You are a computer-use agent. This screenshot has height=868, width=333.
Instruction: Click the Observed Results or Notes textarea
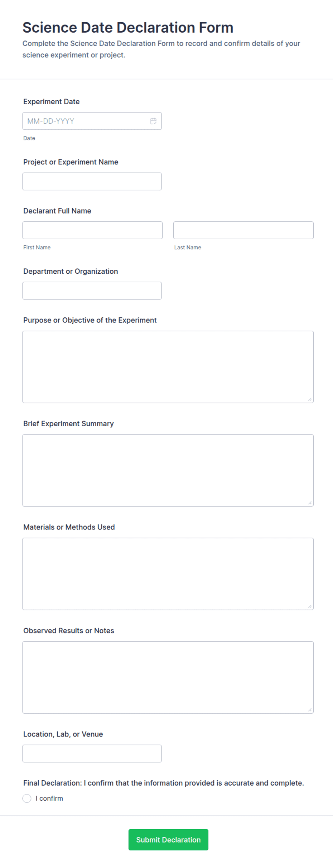pos(168,677)
